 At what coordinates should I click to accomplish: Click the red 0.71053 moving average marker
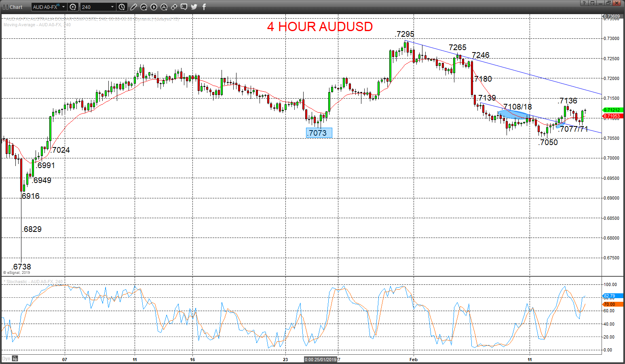(x=612, y=116)
